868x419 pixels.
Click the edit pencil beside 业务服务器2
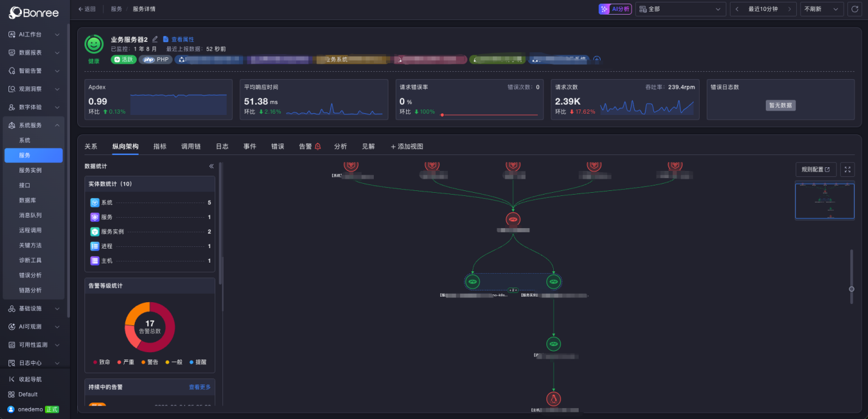[x=155, y=39]
